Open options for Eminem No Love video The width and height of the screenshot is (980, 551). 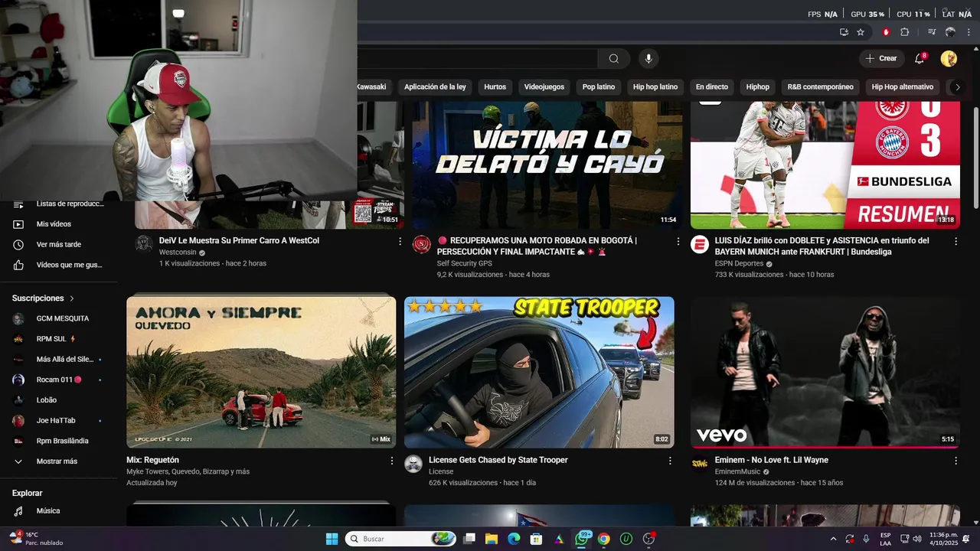[955, 461]
